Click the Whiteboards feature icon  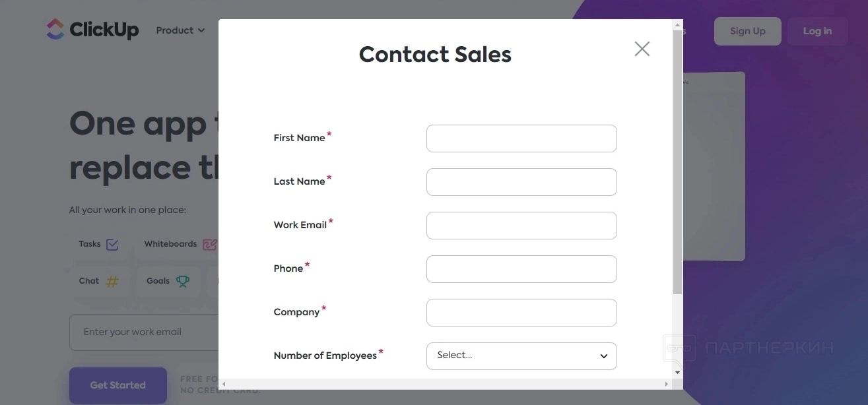pos(209,245)
